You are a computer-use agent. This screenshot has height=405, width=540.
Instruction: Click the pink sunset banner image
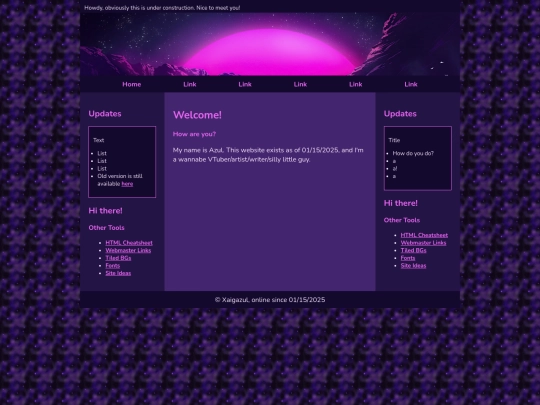pyautogui.click(x=270, y=44)
